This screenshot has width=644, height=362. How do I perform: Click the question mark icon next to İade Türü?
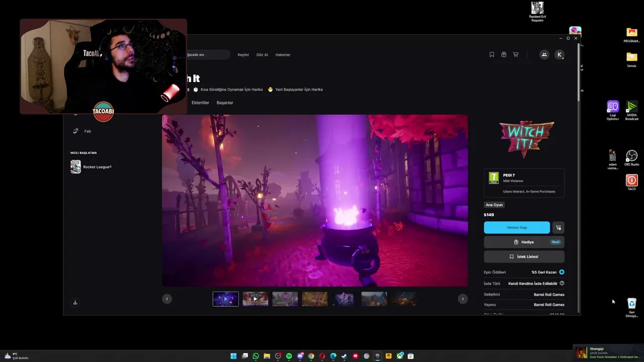[562, 284]
